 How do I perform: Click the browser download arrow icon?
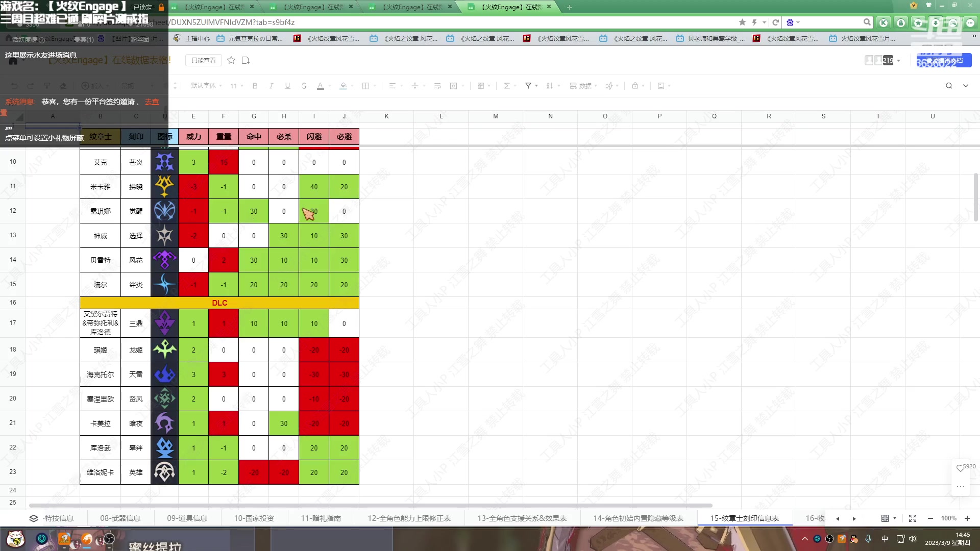tap(936, 22)
